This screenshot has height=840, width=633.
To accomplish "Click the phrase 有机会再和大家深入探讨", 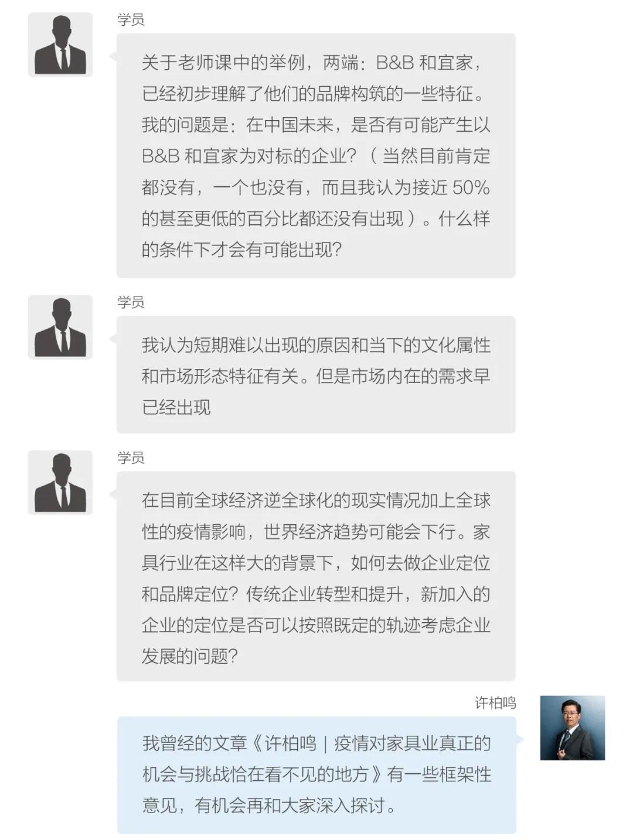I will (x=291, y=806).
